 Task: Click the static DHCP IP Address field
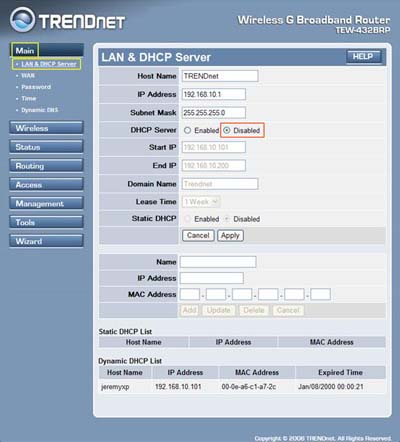[x=212, y=278]
